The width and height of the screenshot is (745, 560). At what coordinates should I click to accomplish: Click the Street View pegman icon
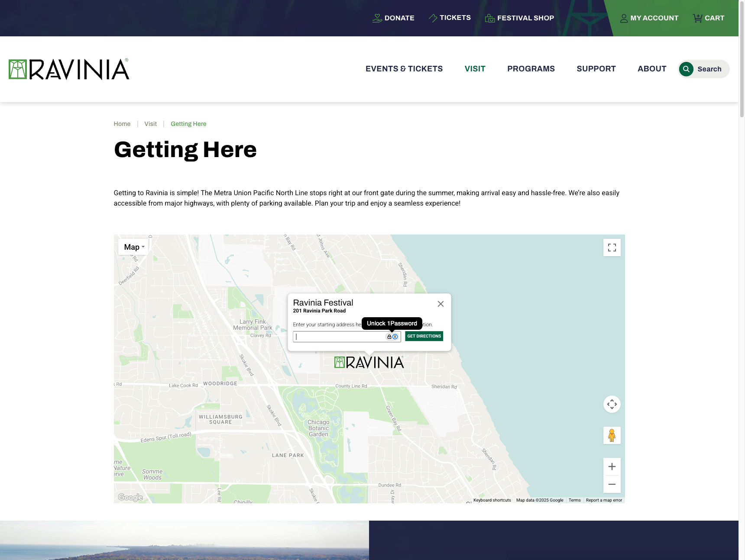tap(612, 435)
